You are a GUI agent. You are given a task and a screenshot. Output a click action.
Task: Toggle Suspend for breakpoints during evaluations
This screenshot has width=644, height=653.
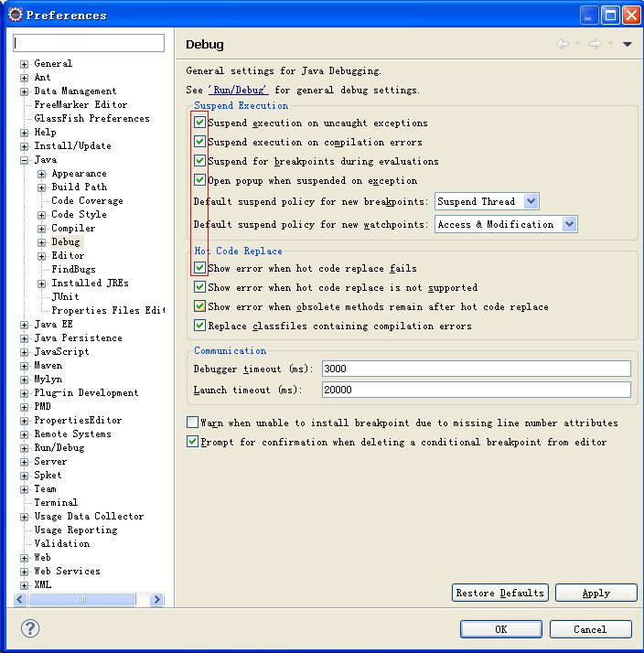tap(199, 161)
